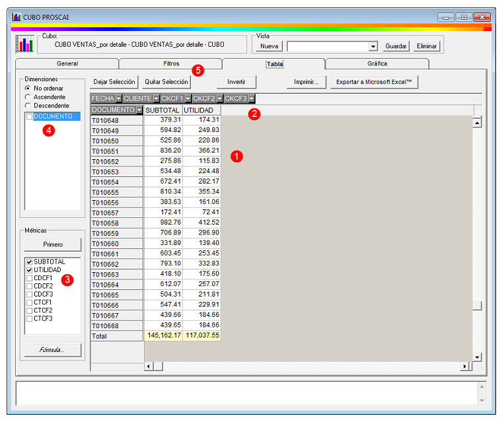Open the DOCUMENTO column header dropdown
This screenshot has height=424, width=504.
coord(139,110)
